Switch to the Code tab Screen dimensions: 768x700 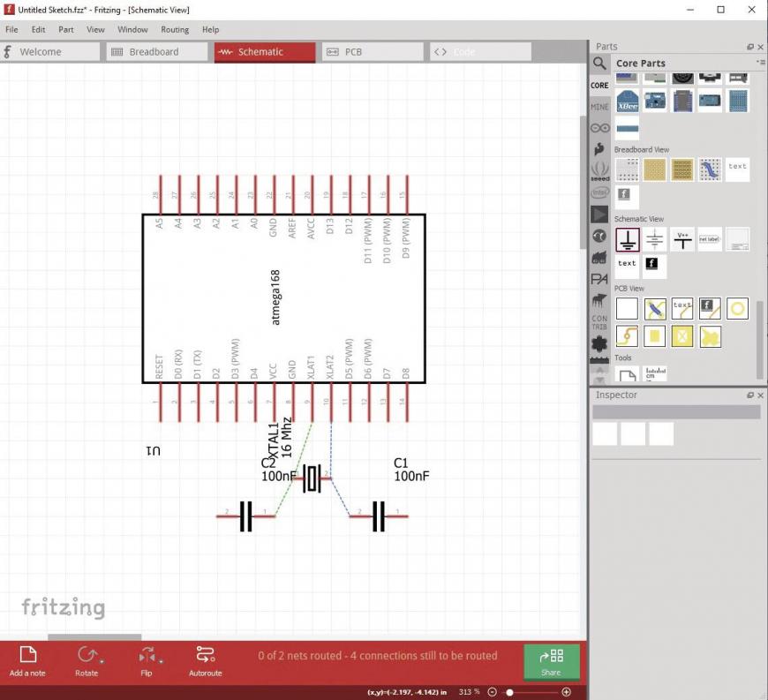pyautogui.click(x=480, y=52)
